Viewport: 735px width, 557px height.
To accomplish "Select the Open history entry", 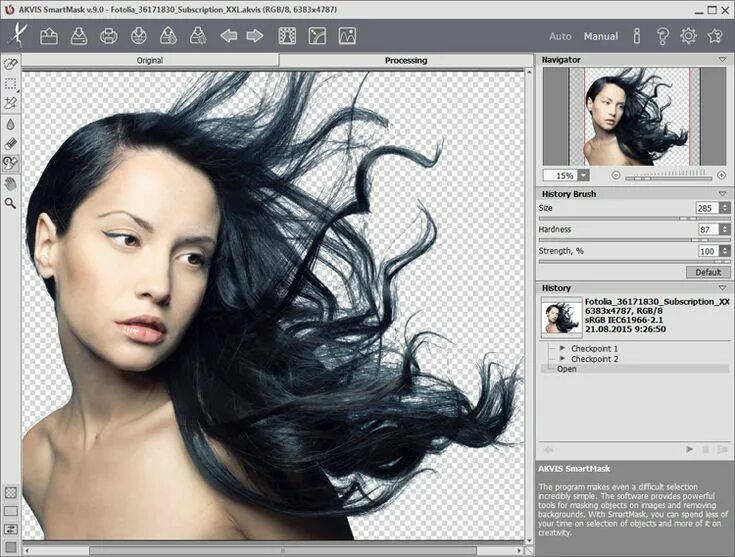I will tap(635, 369).
